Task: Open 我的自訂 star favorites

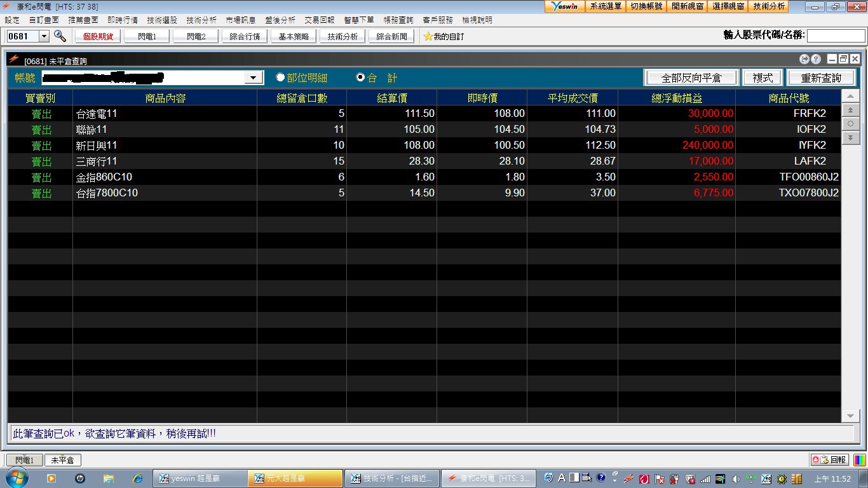Action: coord(444,36)
